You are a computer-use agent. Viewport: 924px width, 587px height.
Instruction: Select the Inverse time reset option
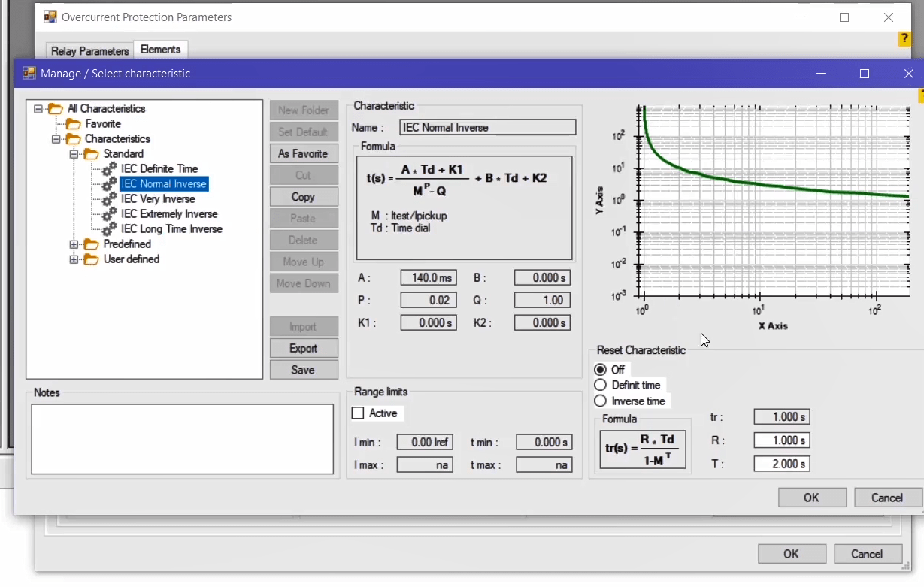pyautogui.click(x=600, y=401)
